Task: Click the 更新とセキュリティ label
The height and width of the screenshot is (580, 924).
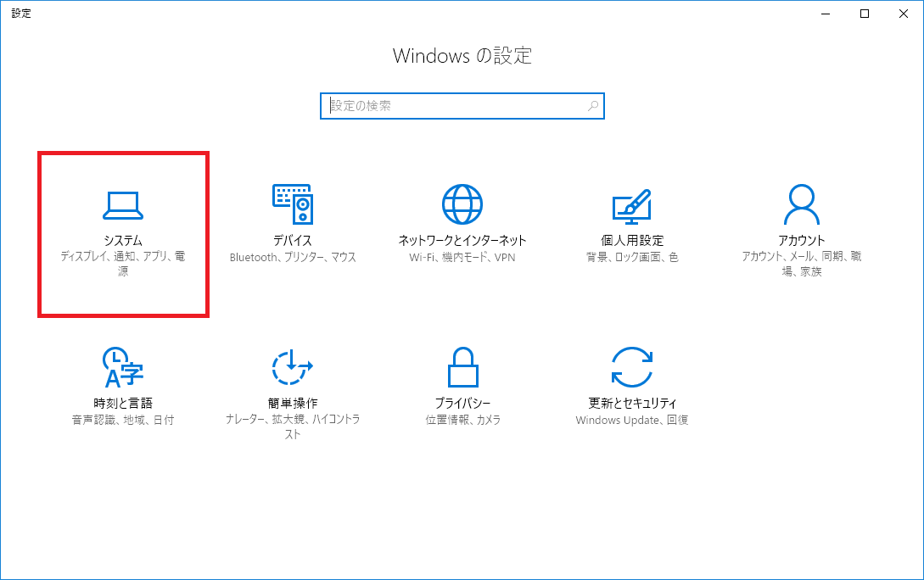Action: coord(632,403)
